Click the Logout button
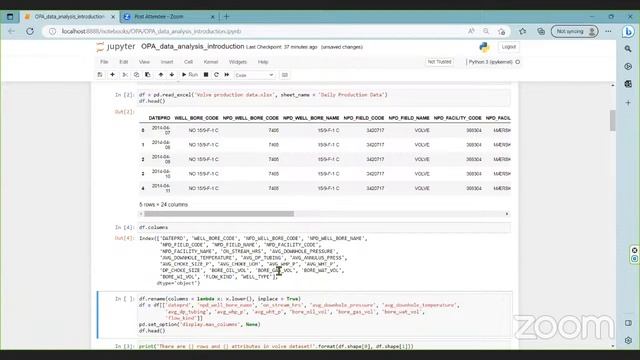Screen dimensions: 640x360 click(509, 47)
